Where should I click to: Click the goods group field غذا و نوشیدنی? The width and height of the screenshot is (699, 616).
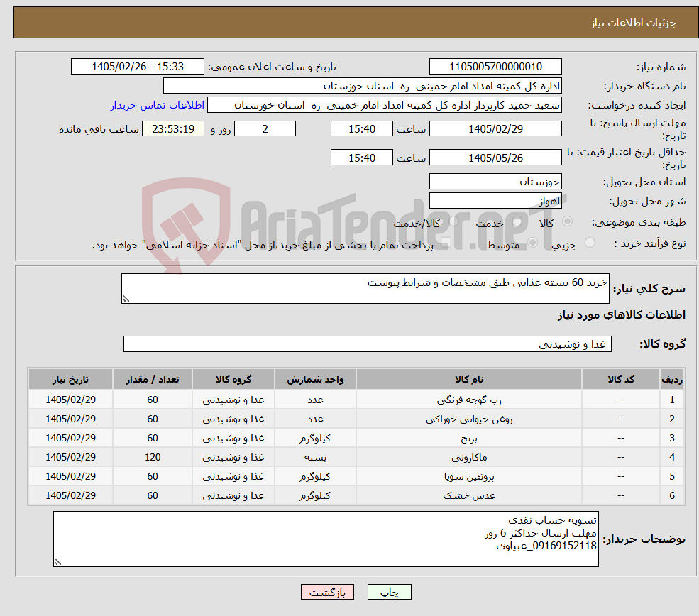click(368, 343)
